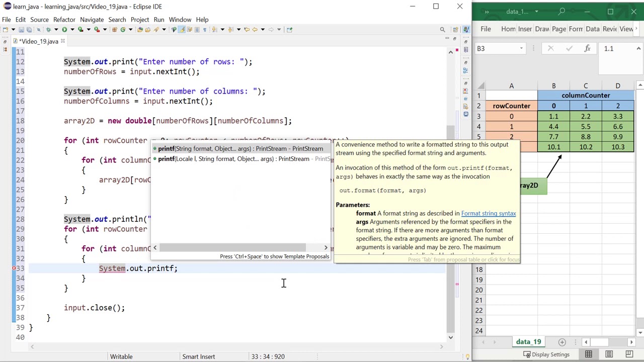Expand the Run button dropdown arrow
644x362 pixels.
(x=72, y=30)
